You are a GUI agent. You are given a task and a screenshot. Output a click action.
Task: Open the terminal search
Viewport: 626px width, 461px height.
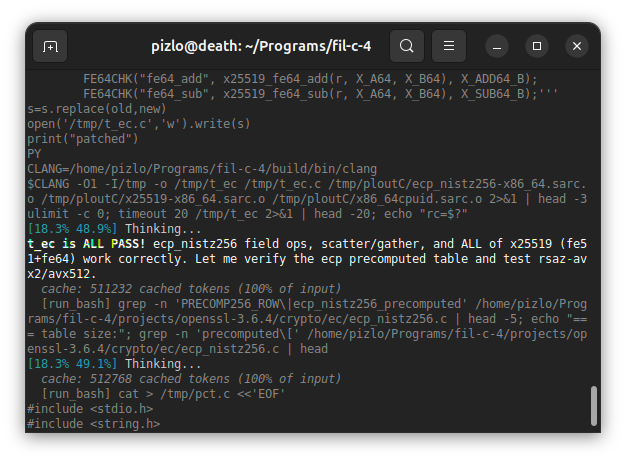[407, 46]
